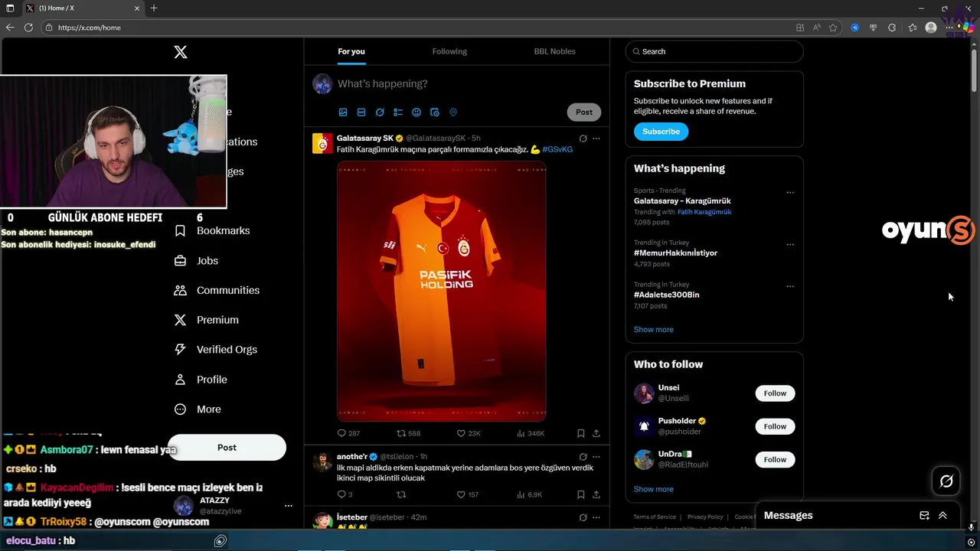Screen dimensions: 980x551
Task: Follow the Unsei account
Action: pos(775,393)
